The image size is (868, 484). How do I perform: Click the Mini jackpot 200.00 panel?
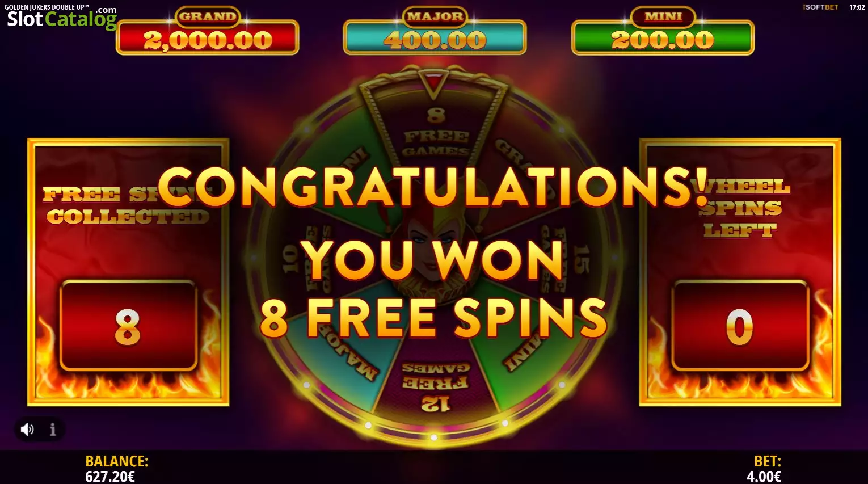[663, 32]
